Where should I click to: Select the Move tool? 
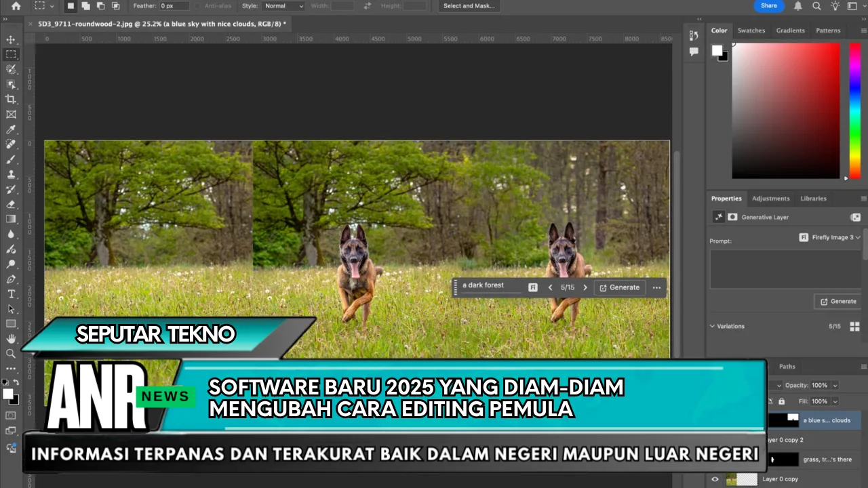tap(11, 39)
